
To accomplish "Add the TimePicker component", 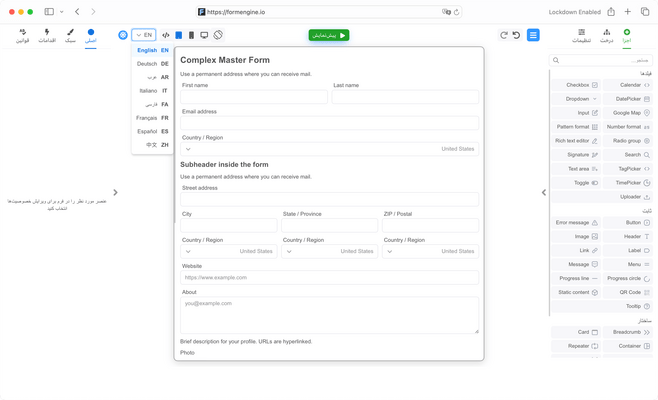I will (628, 183).
